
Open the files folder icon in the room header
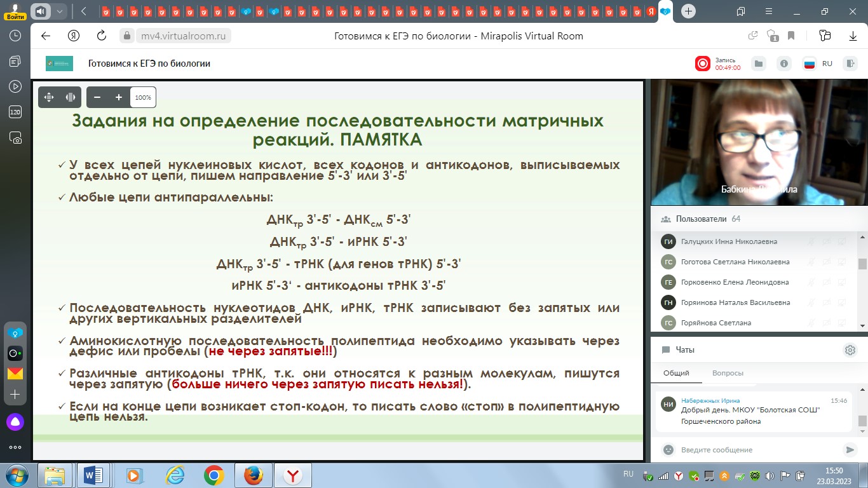point(758,64)
